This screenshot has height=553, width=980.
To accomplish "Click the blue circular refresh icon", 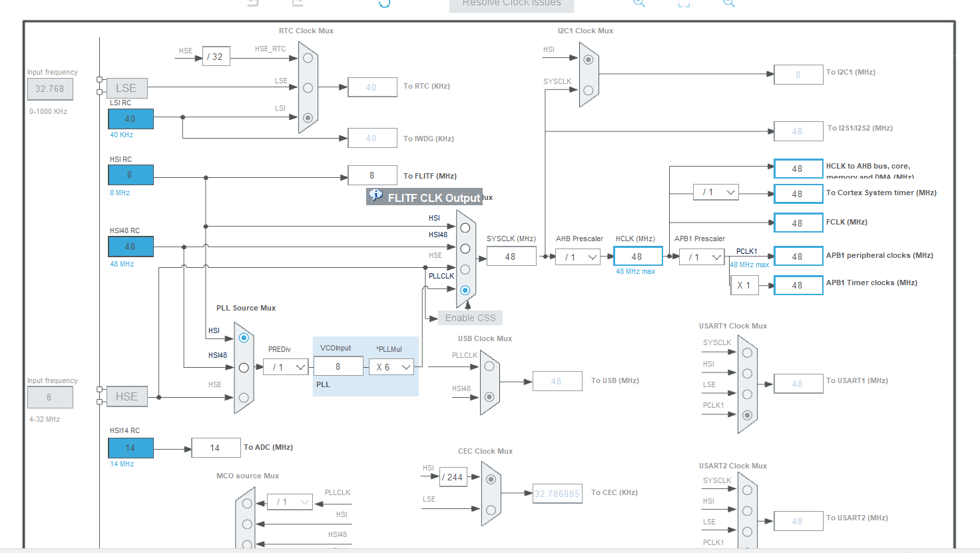I will coord(384,3).
